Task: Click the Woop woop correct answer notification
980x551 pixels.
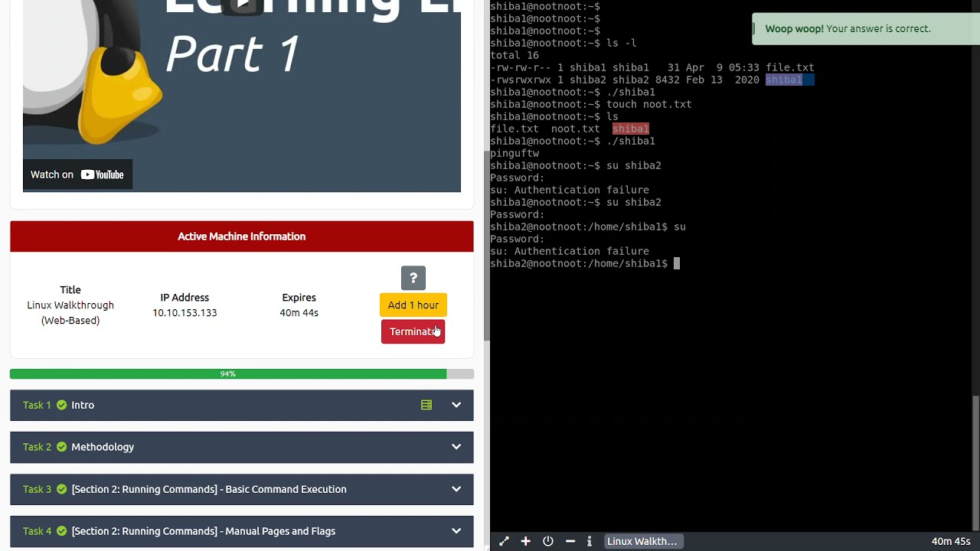Action: coord(866,29)
